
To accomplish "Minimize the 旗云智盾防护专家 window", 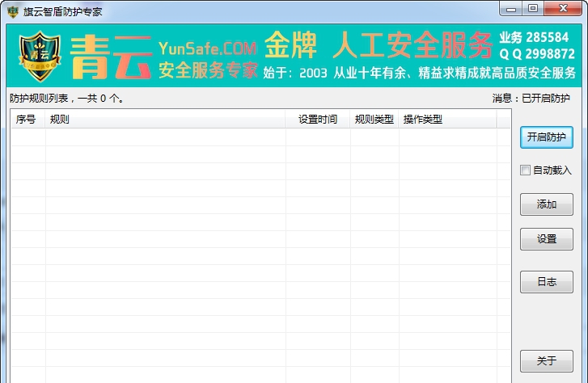I will click(510, 9).
